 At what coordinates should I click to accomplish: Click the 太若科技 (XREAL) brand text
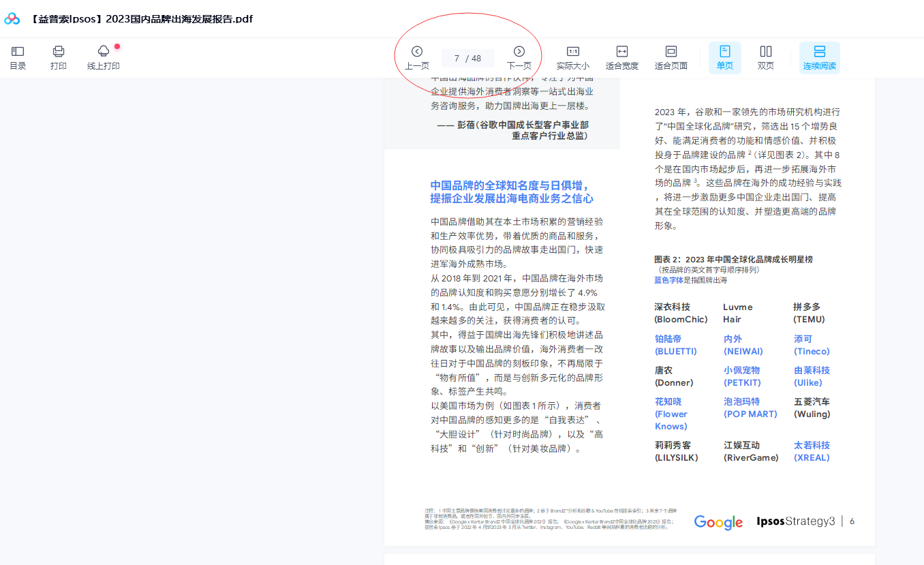point(812,451)
